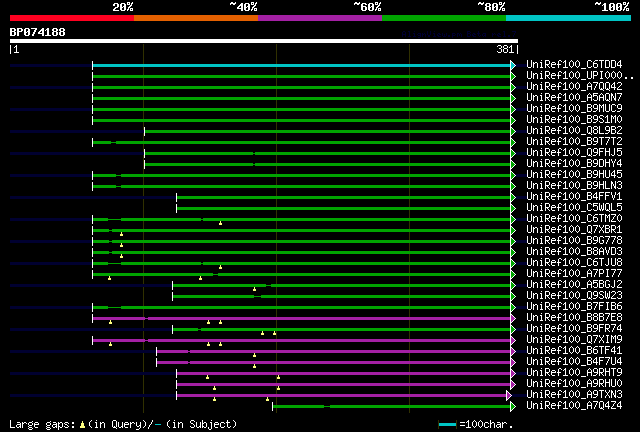Click the ~80% scale label
This screenshot has width=640, height=432.
(491, 7)
